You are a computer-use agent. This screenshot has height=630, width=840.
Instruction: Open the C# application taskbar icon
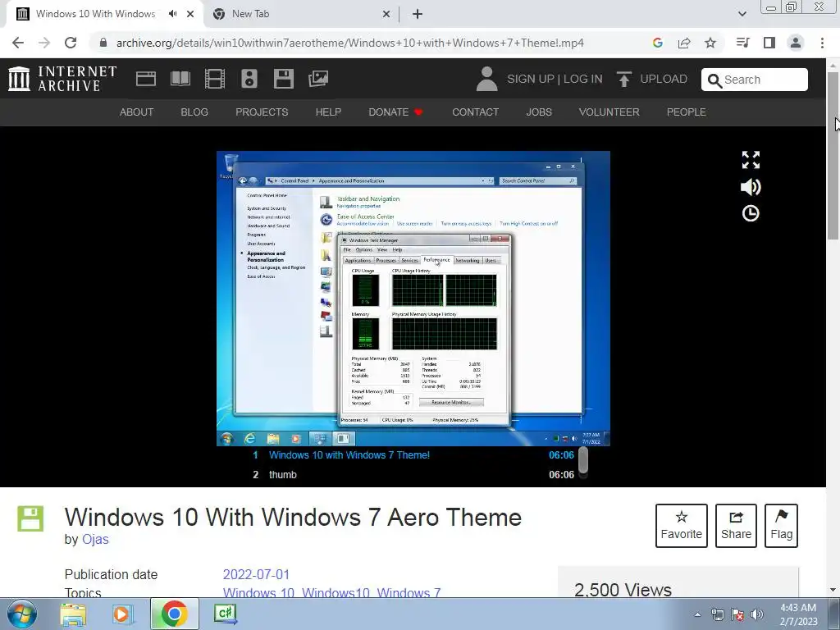(x=225, y=614)
